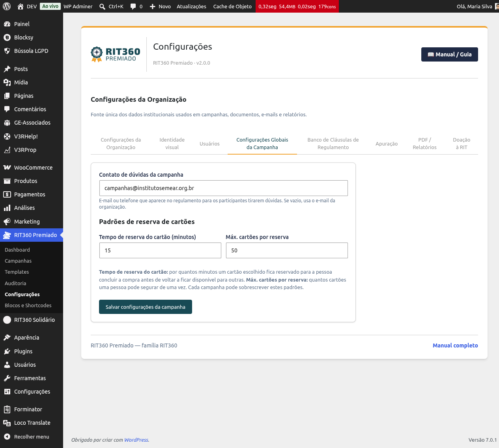Click the Análises bar chart icon
This screenshot has height=448, width=499.
pos(7,208)
